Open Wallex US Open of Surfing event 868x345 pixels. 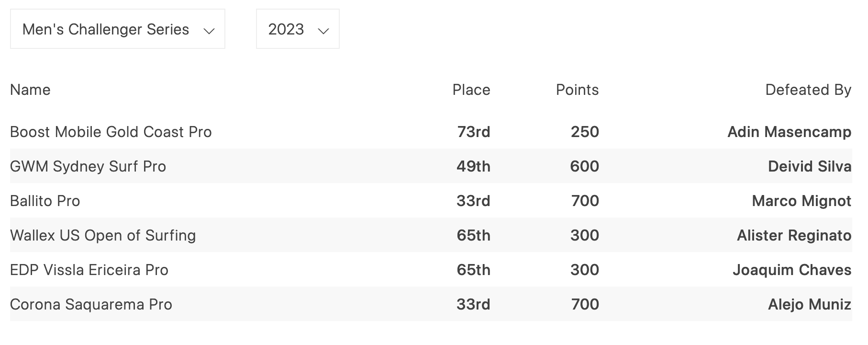pyautogui.click(x=103, y=235)
